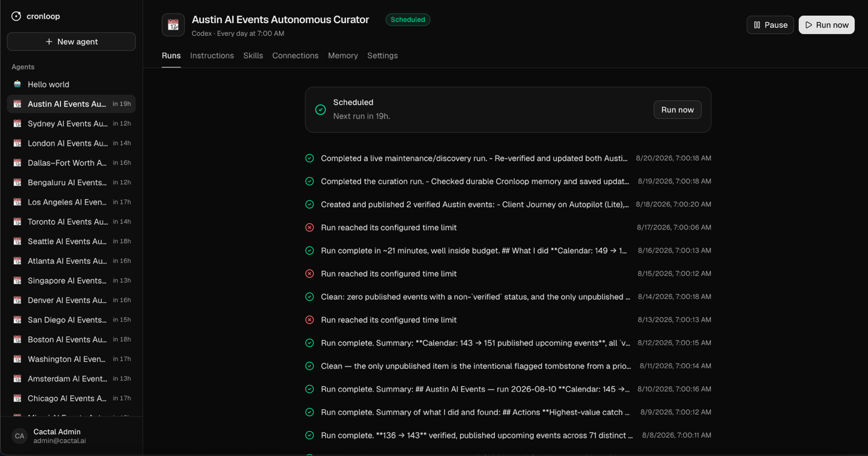Click the Bengaluru AI Events calendar icon
This screenshot has height=456, width=868.
coord(17,182)
